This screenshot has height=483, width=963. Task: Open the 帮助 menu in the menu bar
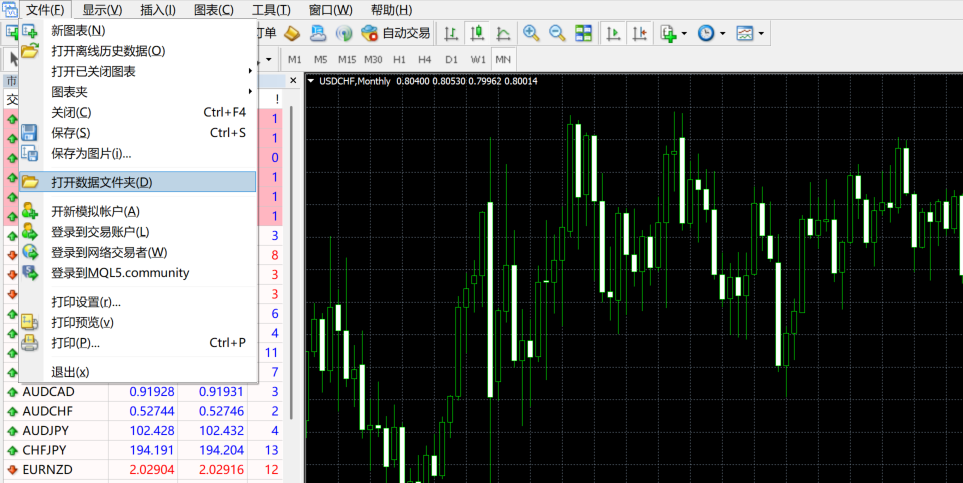[x=391, y=10]
